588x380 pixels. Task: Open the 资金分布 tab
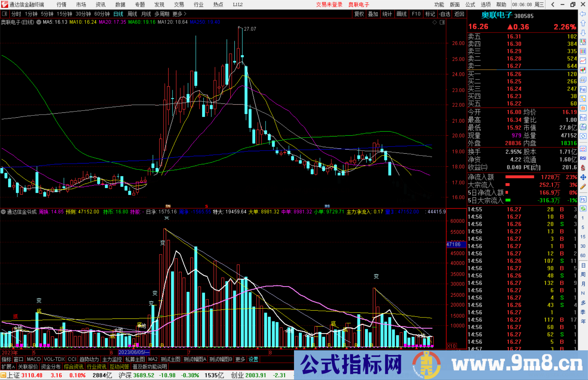click(51, 367)
